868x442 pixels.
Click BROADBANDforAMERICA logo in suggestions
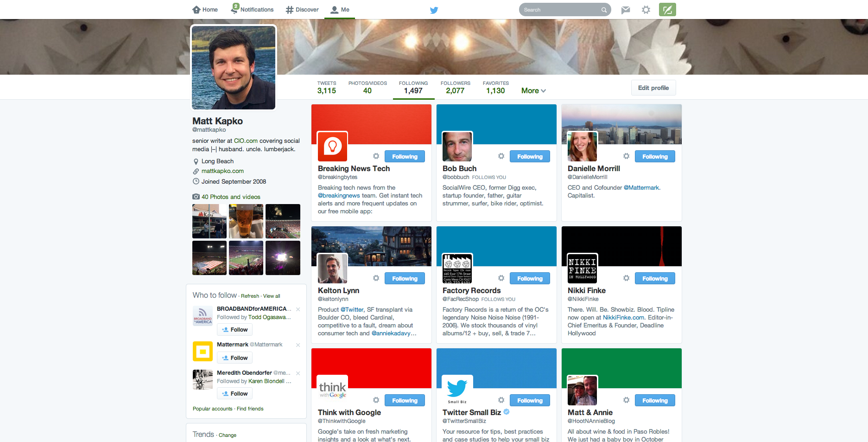(203, 315)
